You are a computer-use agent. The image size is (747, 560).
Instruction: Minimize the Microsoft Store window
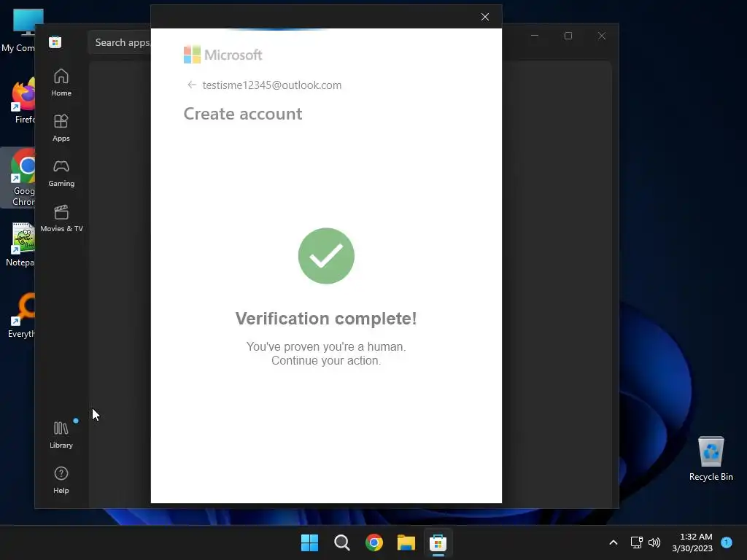[x=535, y=36]
